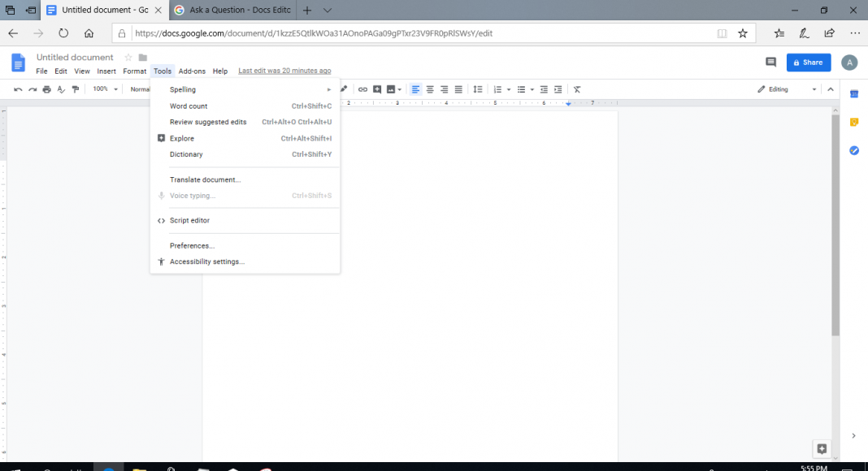Viewport: 868px width, 471px height.
Task: Open the Add-ons menu
Action: tap(192, 71)
